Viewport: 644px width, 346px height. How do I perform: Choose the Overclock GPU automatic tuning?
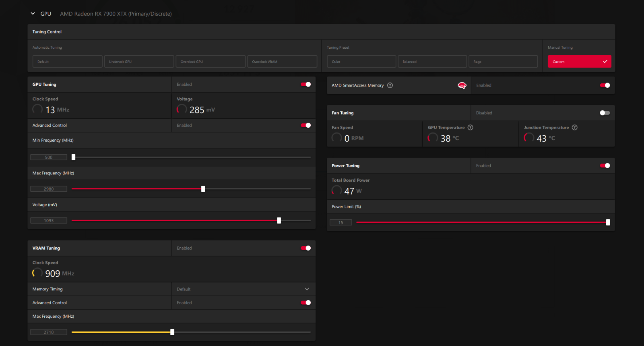click(211, 62)
